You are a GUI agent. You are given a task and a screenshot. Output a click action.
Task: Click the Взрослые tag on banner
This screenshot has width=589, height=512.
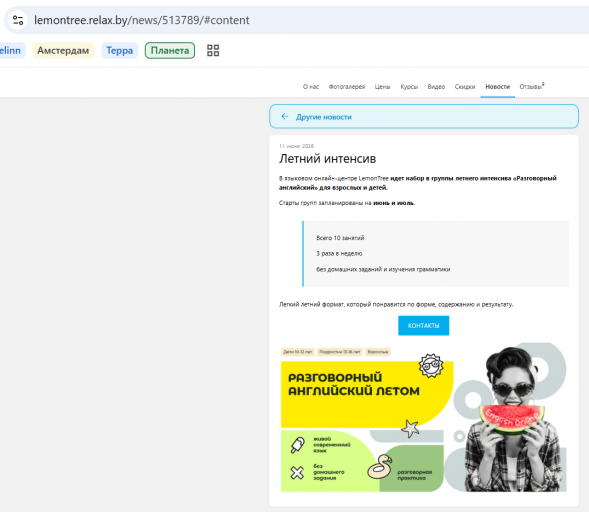click(x=378, y=352)
